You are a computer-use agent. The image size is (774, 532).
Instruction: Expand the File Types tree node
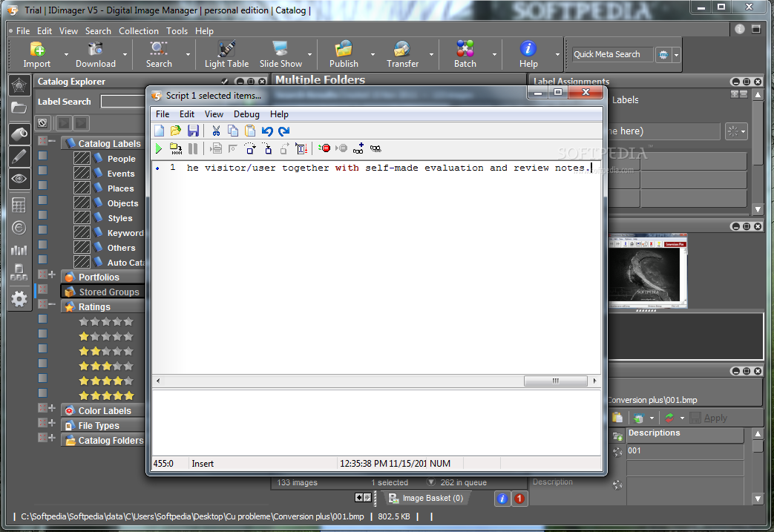pos(52,422)
